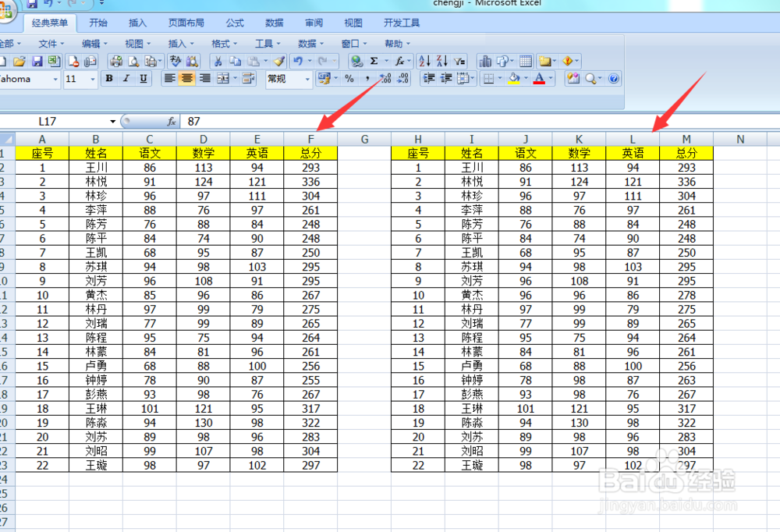Image resolution: width=780 pixels, height=532 pixels.
Task: Click formula bar showing 87
Action: [x=480, y=122]
